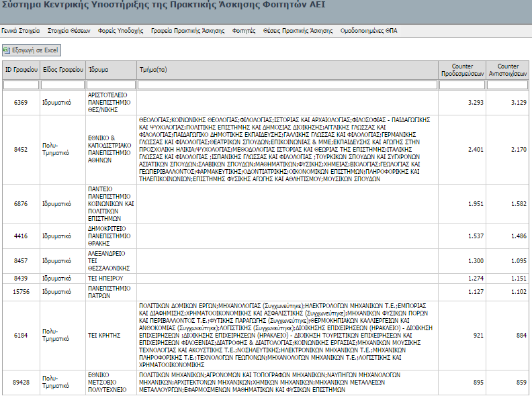Click ΔΗΜΟΚΡΙΤΕΙΟ ΠΑΝΕΠΙΣΤΗΜΙΟ ΘΡΑΚΗΣ cell
Screen dimensions: 532x398
(111, 236)
